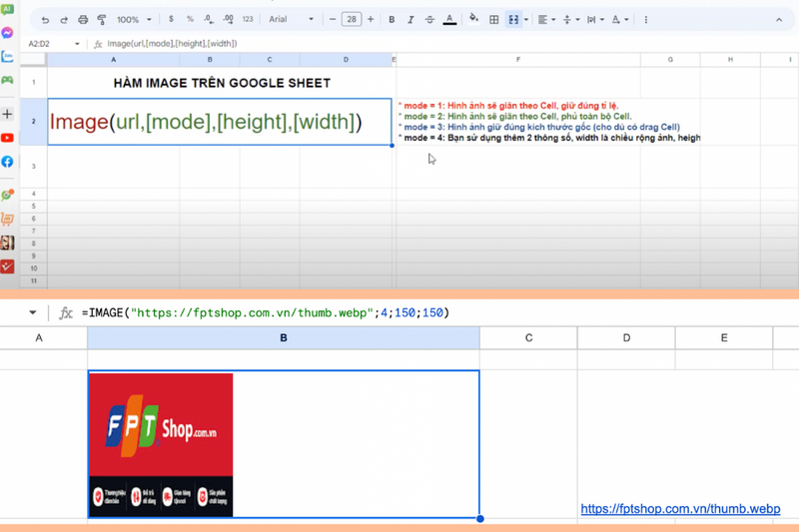Click the black 'mode = 4' description line
The width and height of the screenshot is (799, 532).
pyautogui.click(x=548, y=138)
